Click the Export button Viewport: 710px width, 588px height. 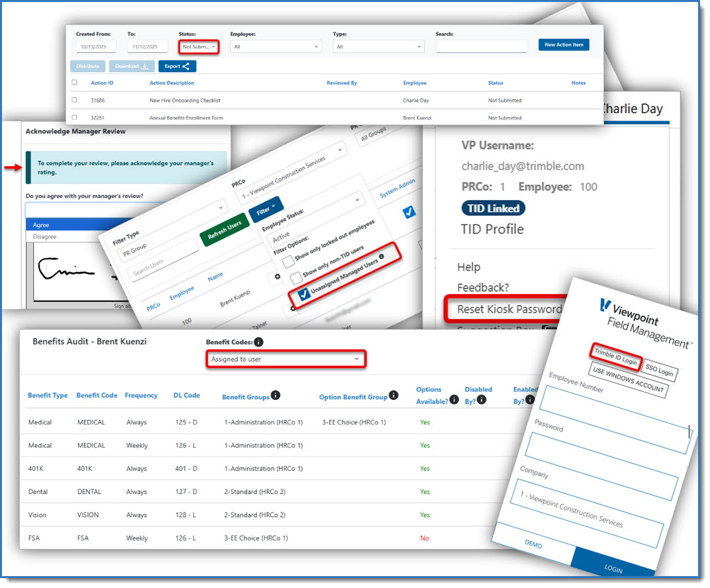[177, 66]
